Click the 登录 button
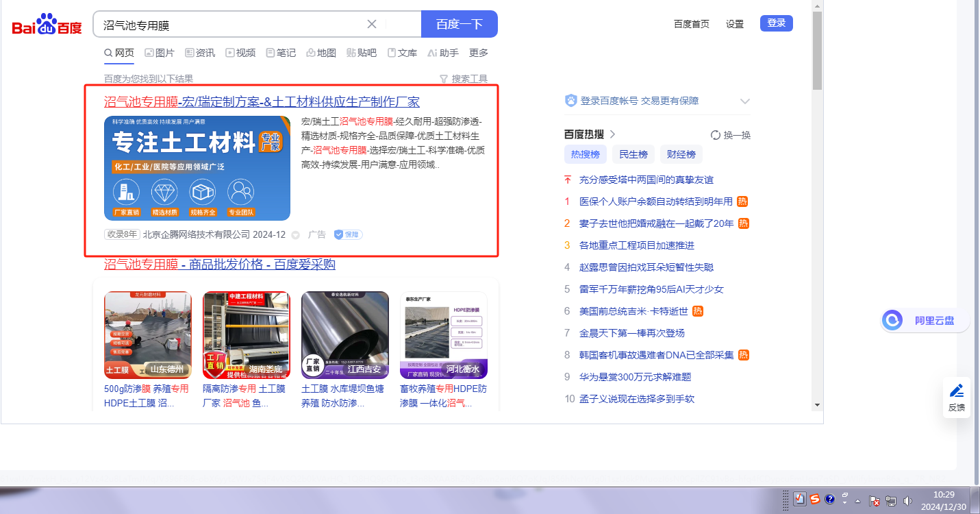 tap(777, 23)
